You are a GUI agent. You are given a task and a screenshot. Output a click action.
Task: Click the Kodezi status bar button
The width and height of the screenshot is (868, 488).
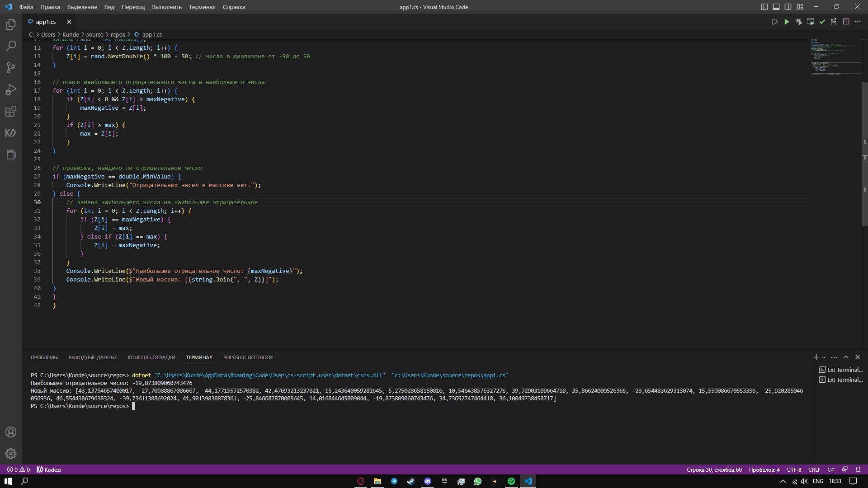point(49,469)
